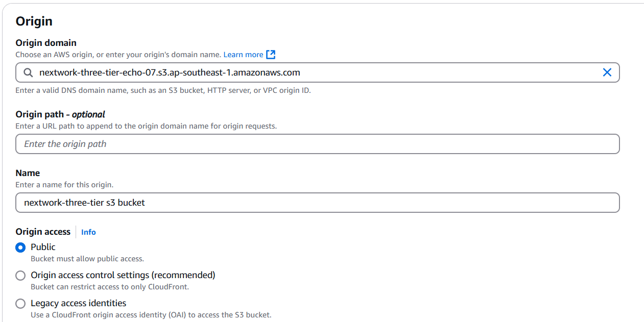The height and width of the screenshot is (322, 644).
Task: Choose Origin access control settings (recommended)
Action: click(x=20, y=276)
